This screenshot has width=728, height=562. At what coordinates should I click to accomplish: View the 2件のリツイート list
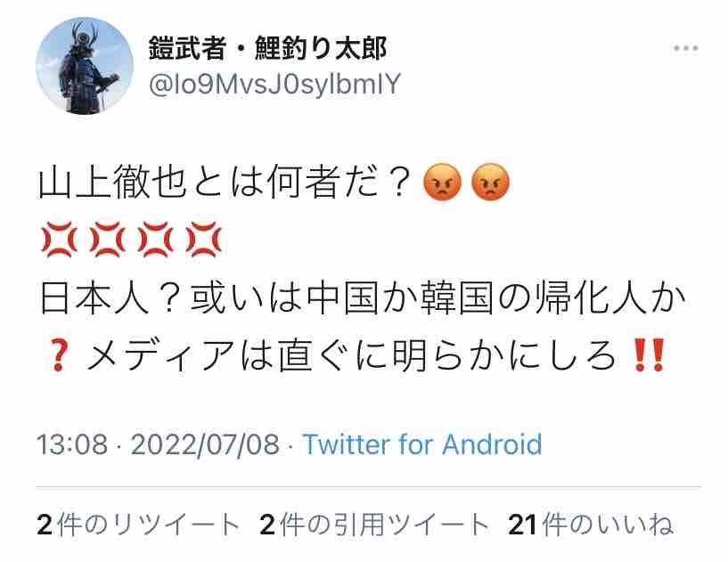pyautogui.click(x=138, y=525)
